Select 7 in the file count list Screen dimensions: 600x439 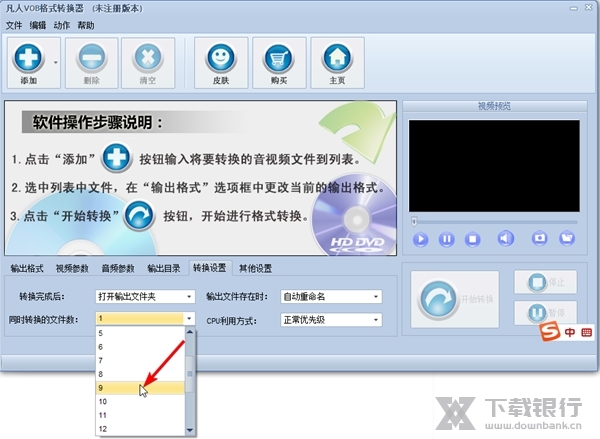click(140, 361)
